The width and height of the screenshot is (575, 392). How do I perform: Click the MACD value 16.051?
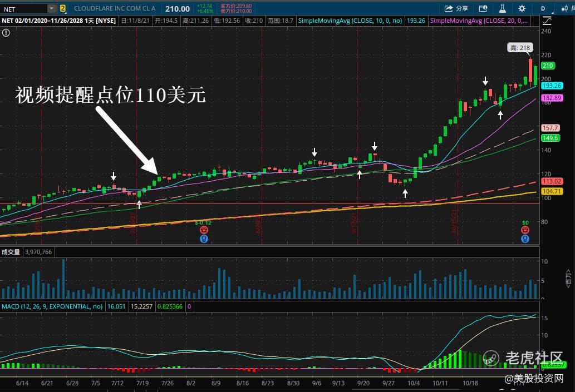pyautogui.click(x=116, y=306)
